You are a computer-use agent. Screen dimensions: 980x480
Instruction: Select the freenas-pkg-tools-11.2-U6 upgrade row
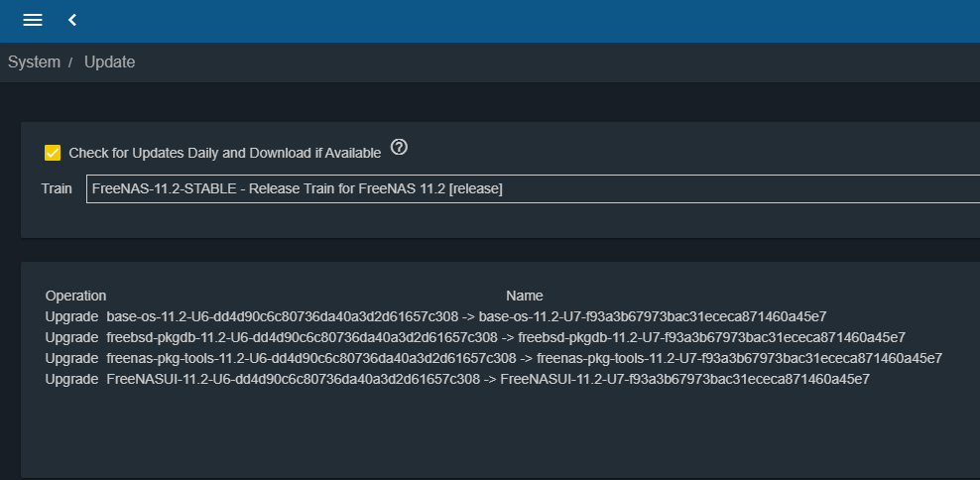494,359
